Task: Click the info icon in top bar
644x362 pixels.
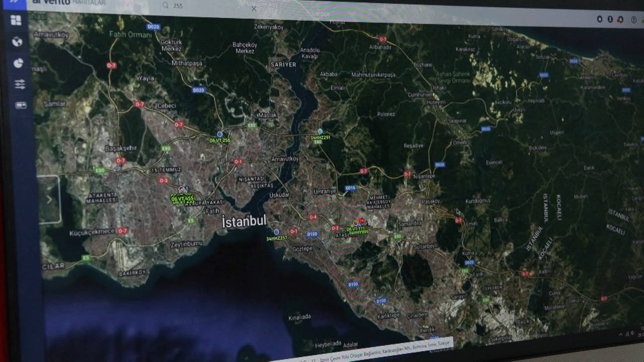Action: 610,19
